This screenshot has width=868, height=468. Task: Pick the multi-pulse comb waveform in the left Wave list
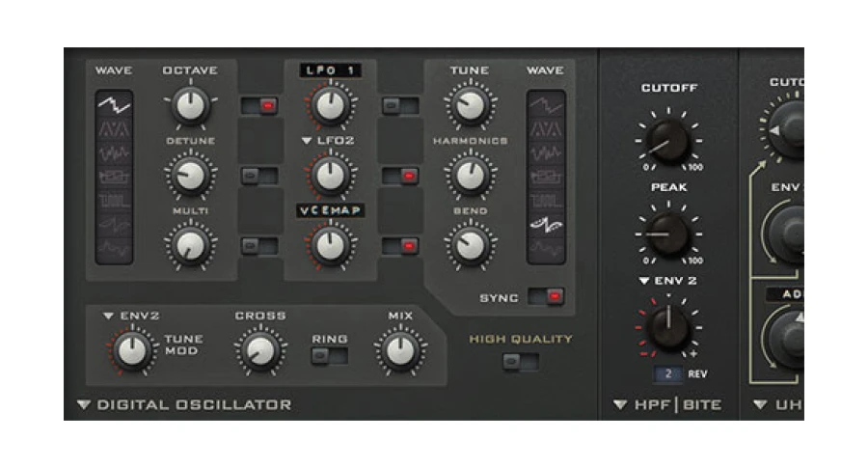(x=114, y=201)
